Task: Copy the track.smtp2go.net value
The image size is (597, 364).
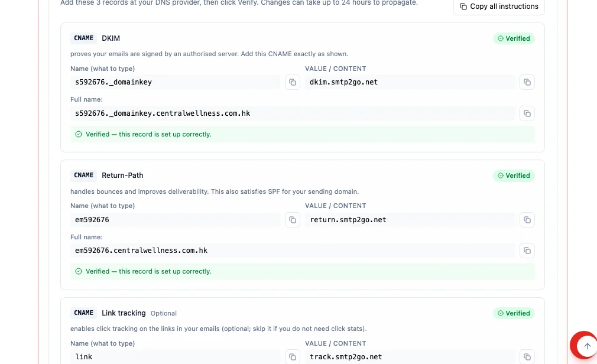Action: pyautogui.click(x=527, y=357)
